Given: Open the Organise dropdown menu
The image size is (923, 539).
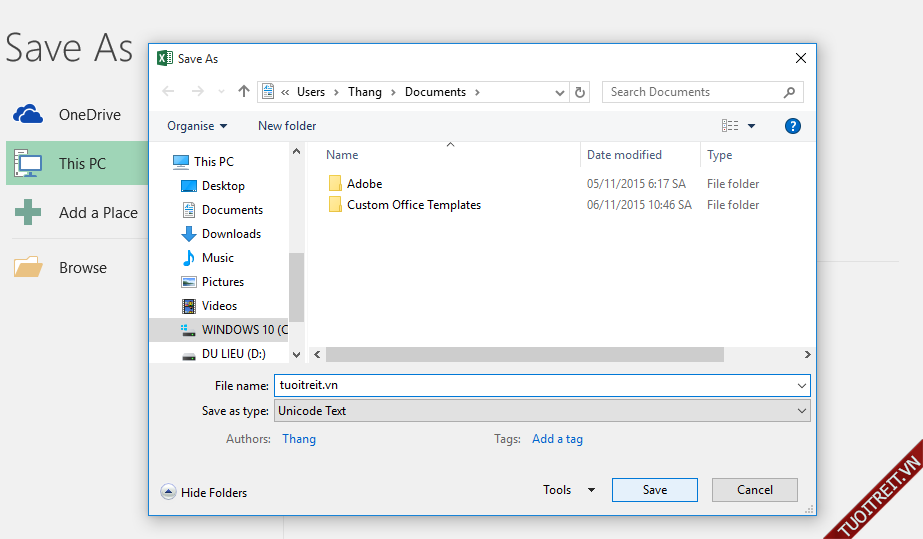Looking at the screenshot, I should [197, 126].
